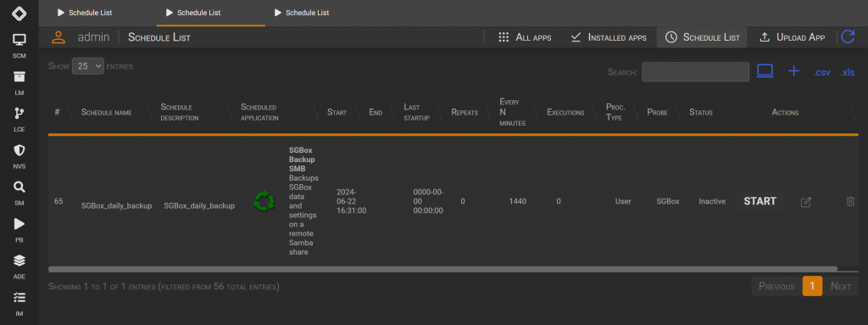This screenshot has width=868, height=325.
Task: Click the schedule description SGBox_daily_backup cell
Action: (x=199, y=205)
